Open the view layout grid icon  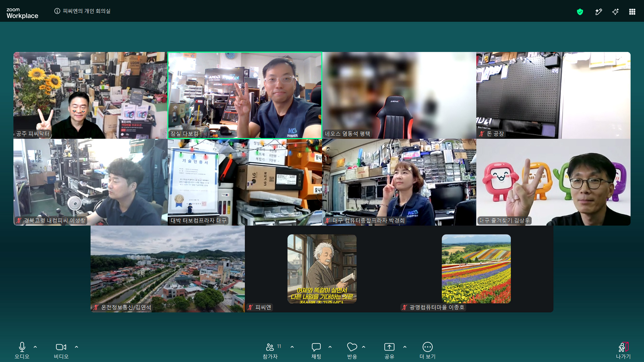[x=632, y=12]
